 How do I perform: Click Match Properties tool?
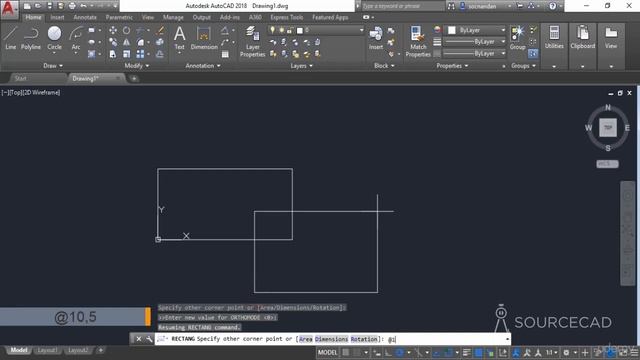418,41
